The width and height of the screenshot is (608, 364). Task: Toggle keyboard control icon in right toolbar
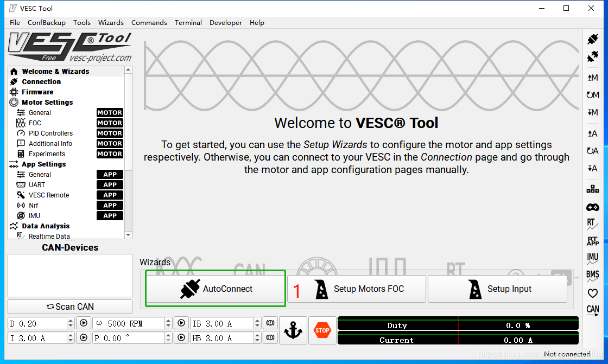592,189
